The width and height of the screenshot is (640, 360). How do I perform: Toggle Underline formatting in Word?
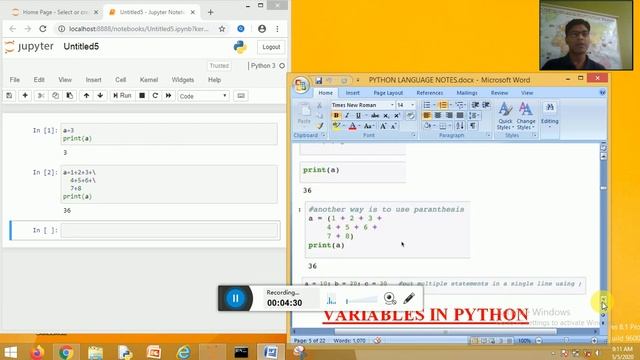pos(358,116)
